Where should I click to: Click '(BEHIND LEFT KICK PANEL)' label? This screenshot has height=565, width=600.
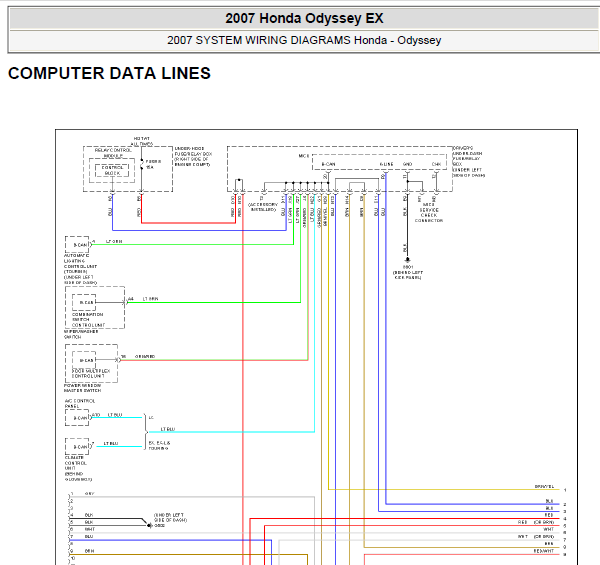pos(408,275)
